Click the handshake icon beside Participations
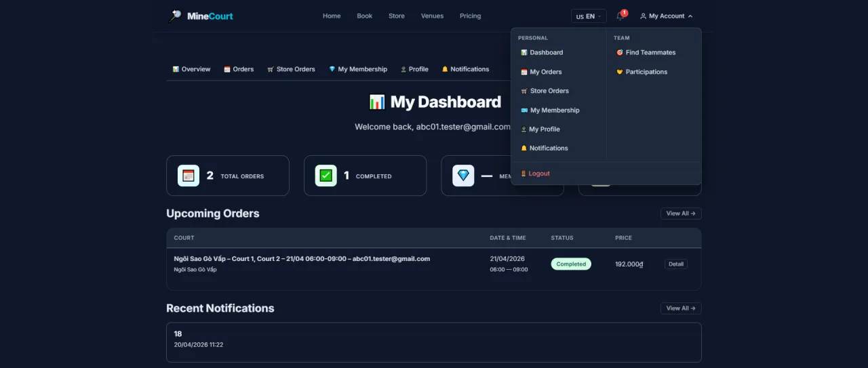Viewport: 868px width, 368px height. pyautogui.click(x=619, y=72)
